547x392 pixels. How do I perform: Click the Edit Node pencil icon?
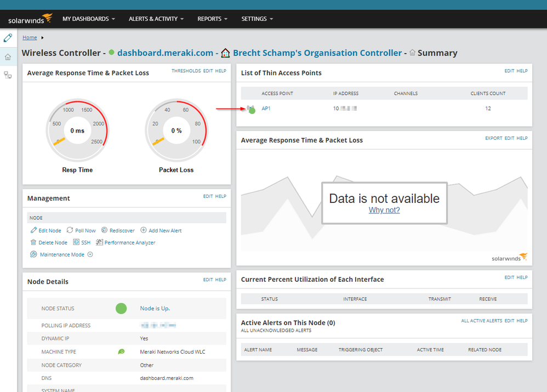point(33,230)
